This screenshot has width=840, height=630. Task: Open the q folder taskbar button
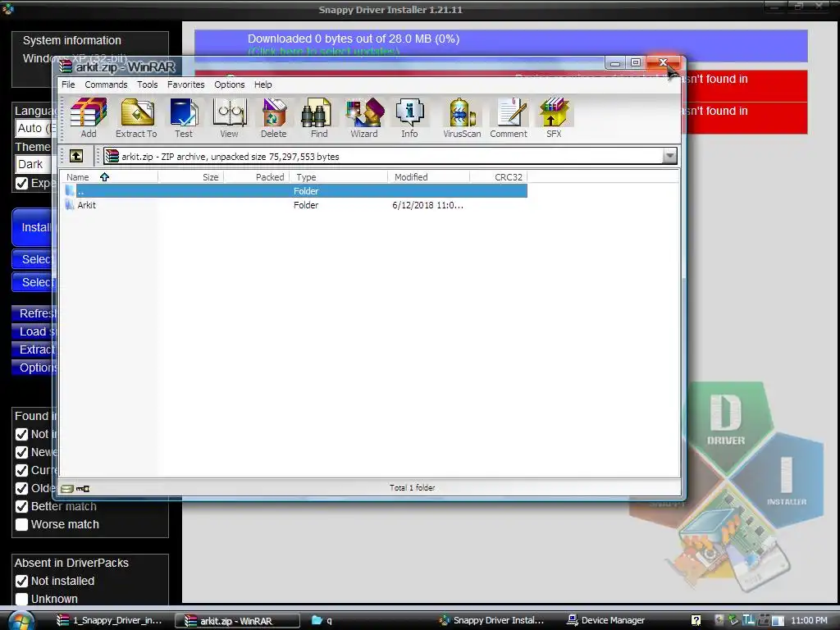322,620
